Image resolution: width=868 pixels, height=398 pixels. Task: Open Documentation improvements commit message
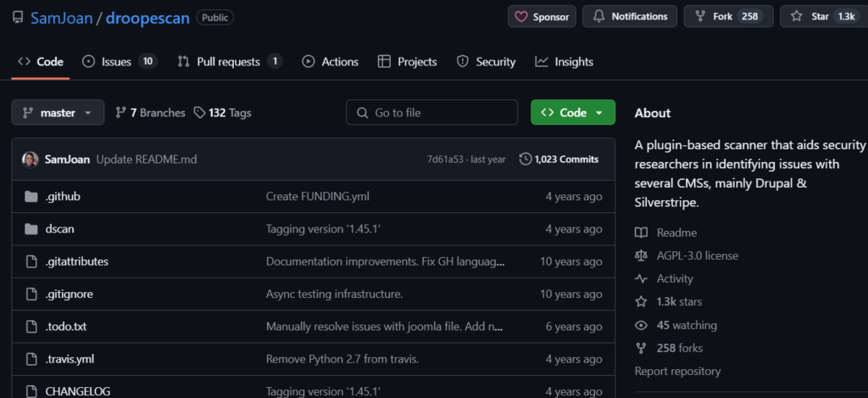pyautogui.click(x=386, y=261)
